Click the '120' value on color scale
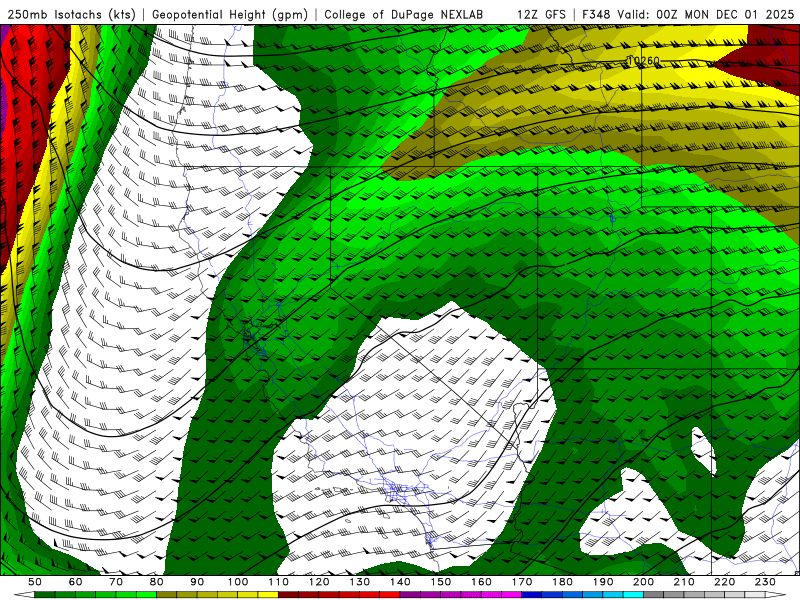This screenshot has width=800, height=600. pos(319,582)
